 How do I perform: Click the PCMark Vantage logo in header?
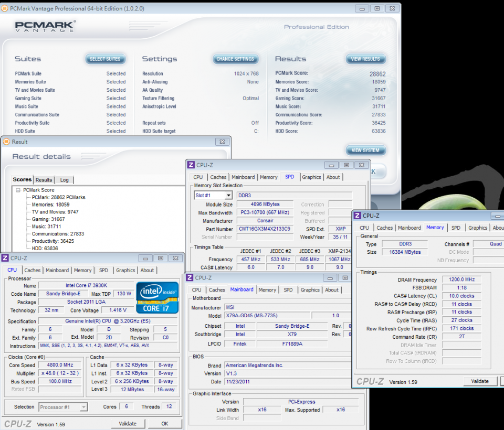45,27
